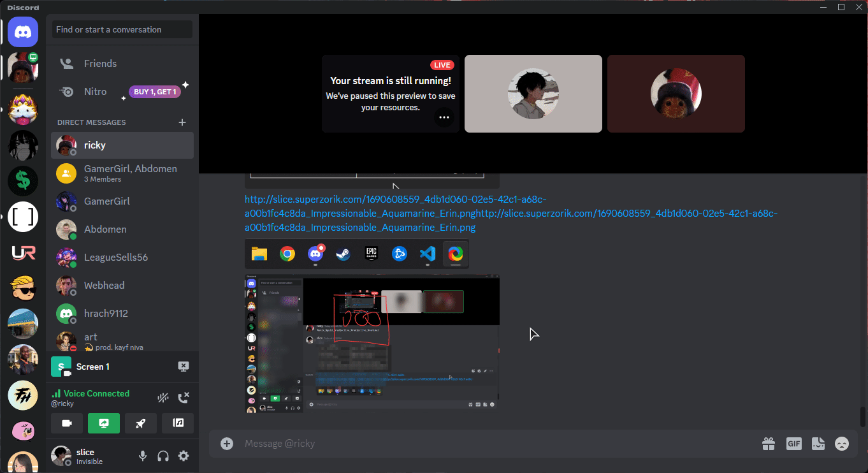
Task: Open the GIF picker
Action: coord(793,444)
